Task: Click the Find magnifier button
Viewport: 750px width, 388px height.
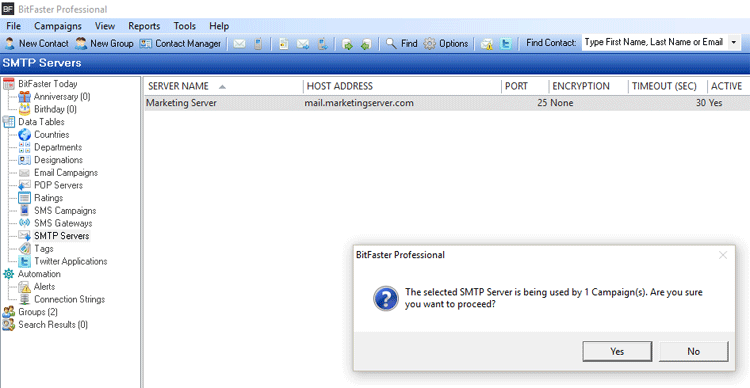Action: tap(401, 44)
